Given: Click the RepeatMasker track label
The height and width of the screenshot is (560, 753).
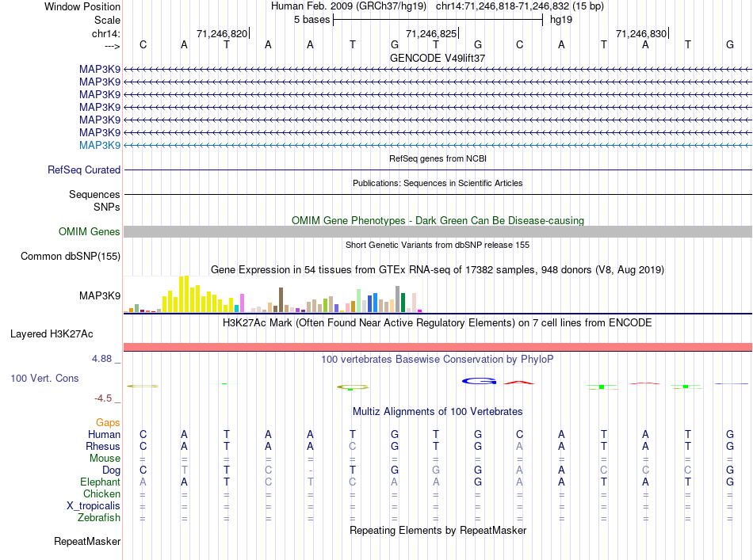Looking at the screenshot, I should (x=87, y=541).
